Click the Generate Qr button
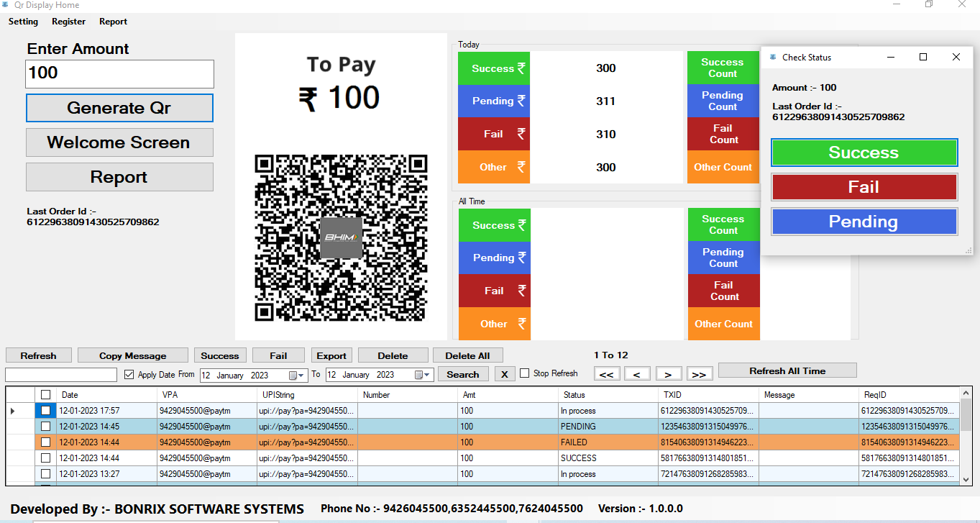This screenshot has width=980, height=523. click(119, 108)
